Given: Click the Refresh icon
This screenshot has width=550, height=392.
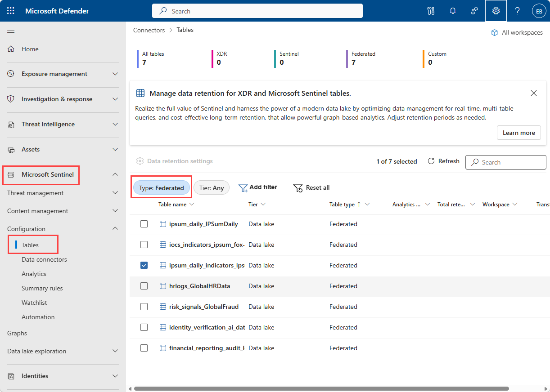Looking at the screenshot, I should point(431,161).
